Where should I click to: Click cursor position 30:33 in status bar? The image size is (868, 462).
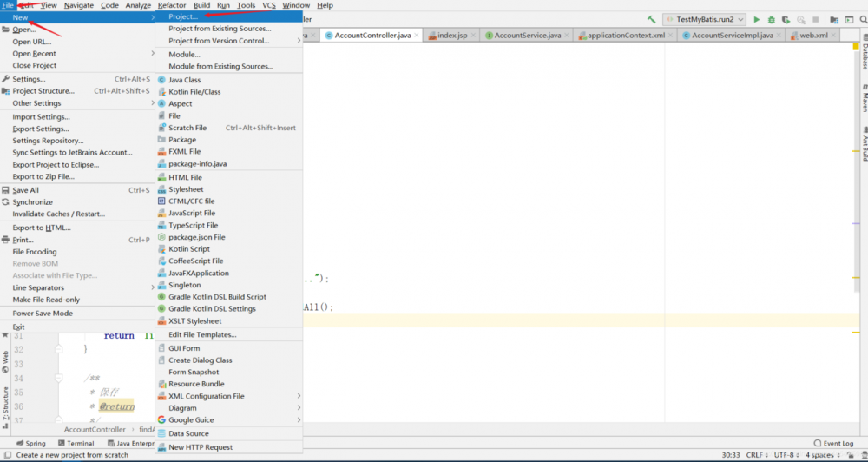[731, 455]
